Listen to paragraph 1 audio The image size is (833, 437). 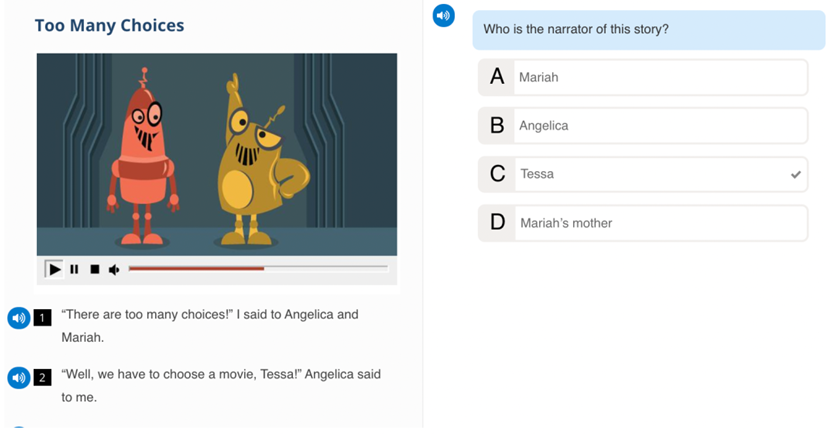tap(19, 318)
